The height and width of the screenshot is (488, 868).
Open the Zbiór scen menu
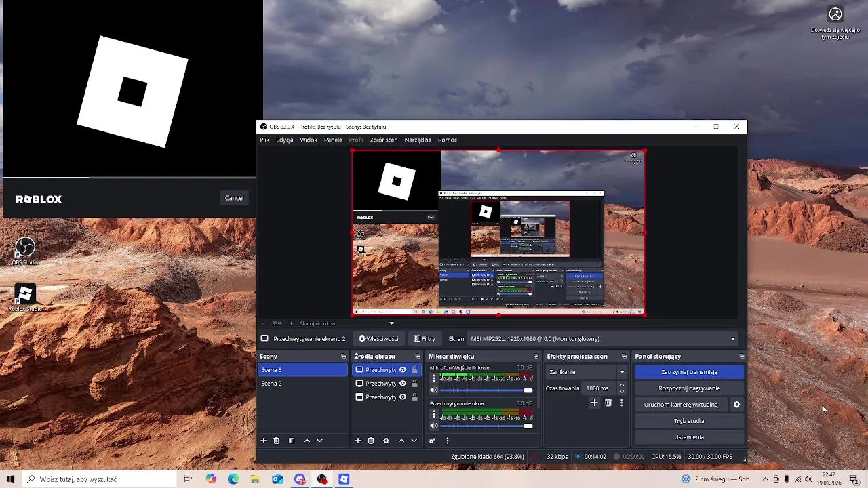pyautogui.click(x=384, y=140)
